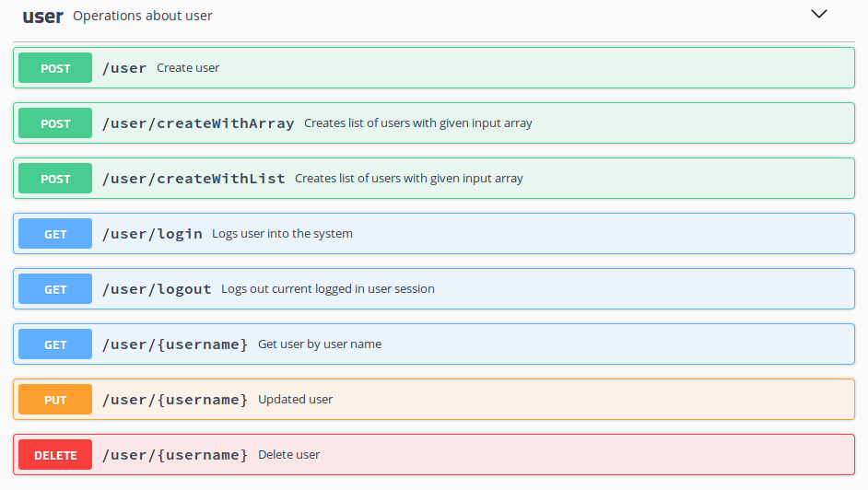Click POST badge for /user/createWithList

tap(55, 178)
